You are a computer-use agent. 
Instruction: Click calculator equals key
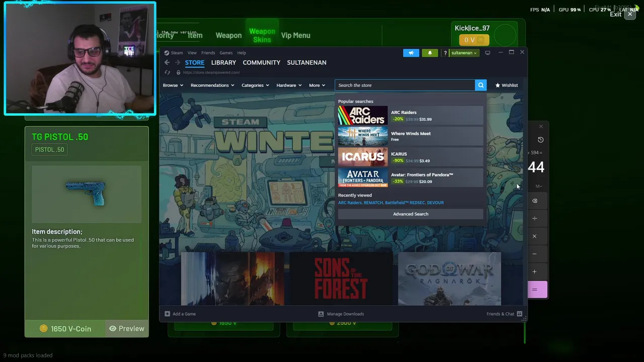pyautogui.click(x=535, y=290)
